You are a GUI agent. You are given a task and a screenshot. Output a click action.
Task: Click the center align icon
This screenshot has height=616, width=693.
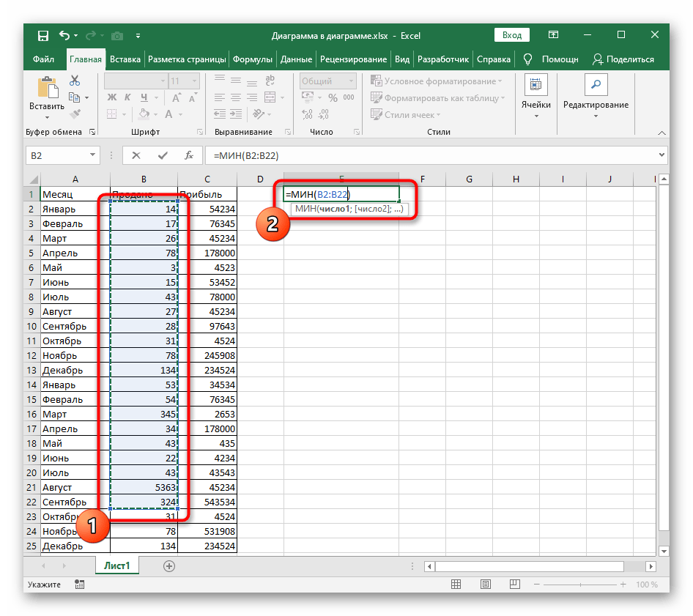(x=236, y=97)
